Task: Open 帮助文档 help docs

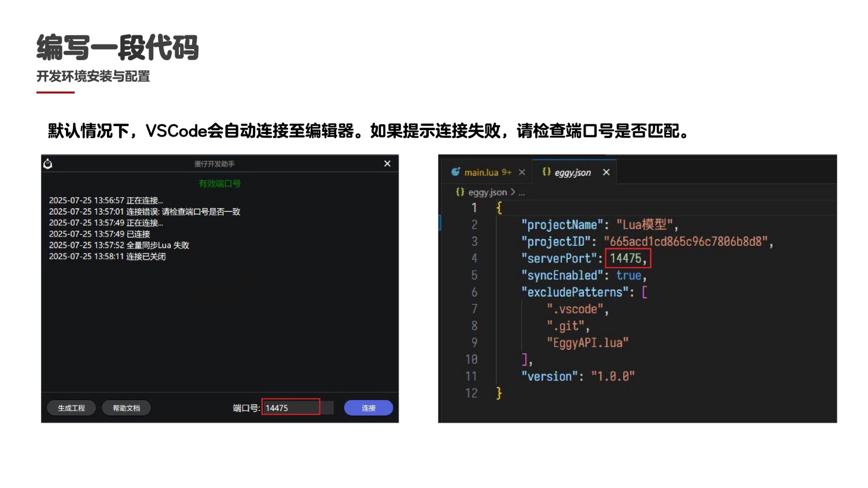Action: coord(126,408)
